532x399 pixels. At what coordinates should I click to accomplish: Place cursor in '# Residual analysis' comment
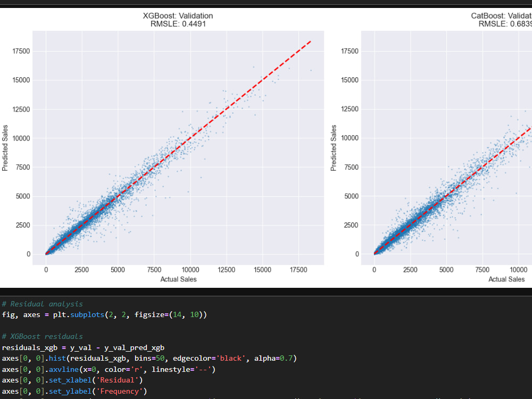(x=43, y=304)
